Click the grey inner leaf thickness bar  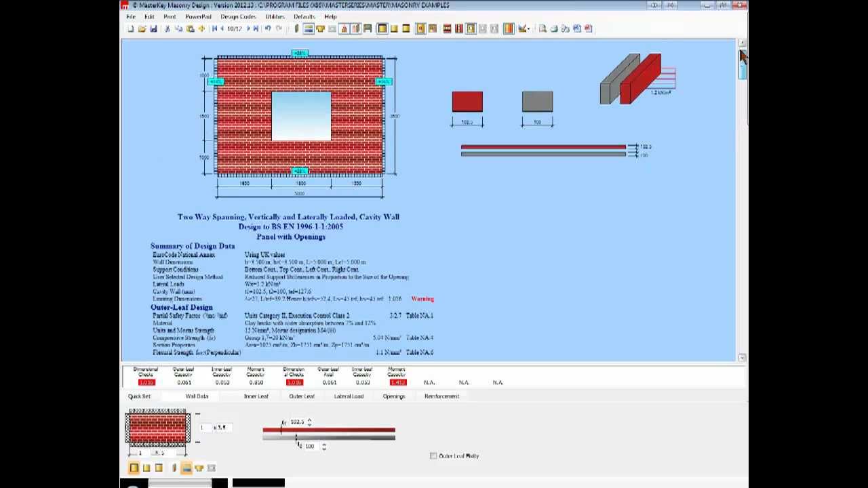[x=329, y=437]
